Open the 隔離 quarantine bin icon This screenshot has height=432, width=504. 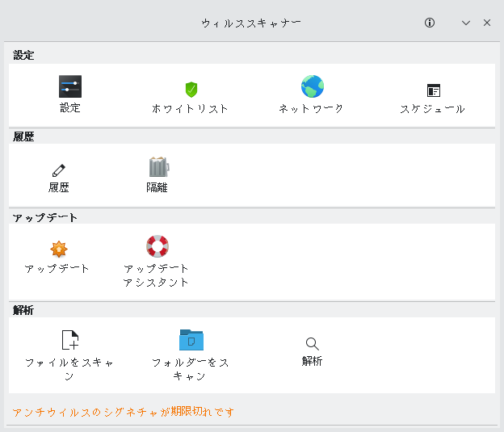[x=159, y=166]
